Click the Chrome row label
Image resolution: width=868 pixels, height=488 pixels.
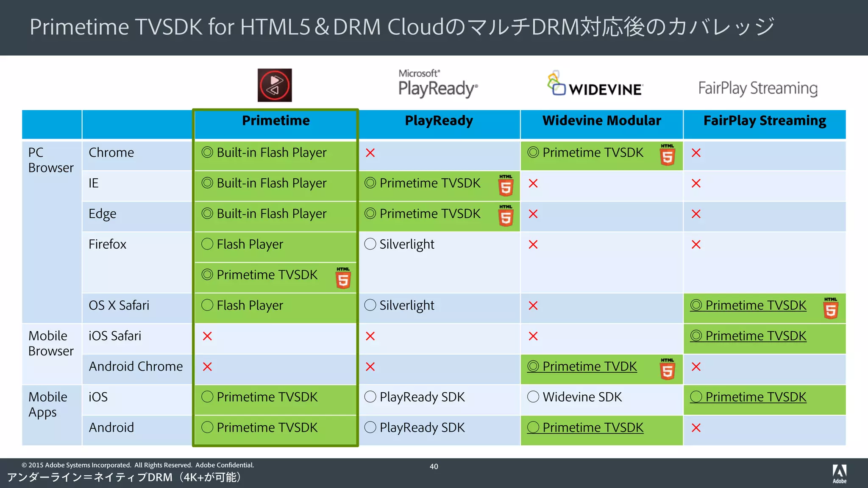click(111, 152)
